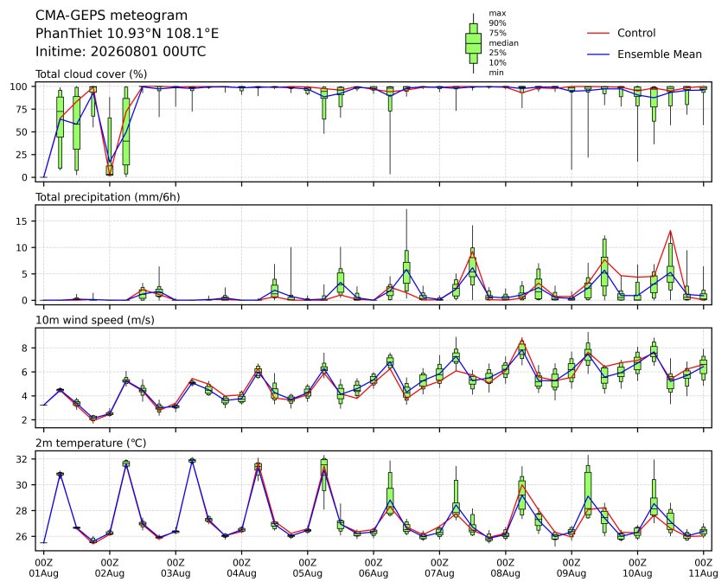Click the '10m wind speed (m/s)' panel title
This screenshot has width=728, height=588.
coord(95,320)
